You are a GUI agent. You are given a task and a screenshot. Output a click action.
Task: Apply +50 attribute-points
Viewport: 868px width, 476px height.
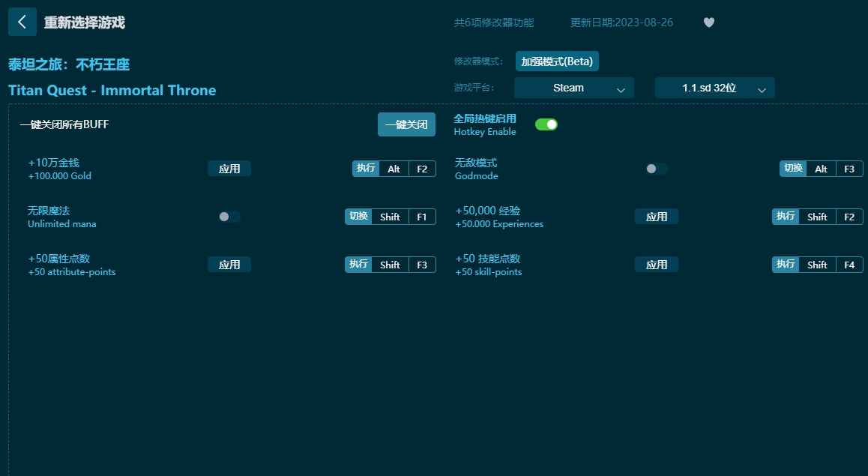pyautogui.click(x=229, y=265)
